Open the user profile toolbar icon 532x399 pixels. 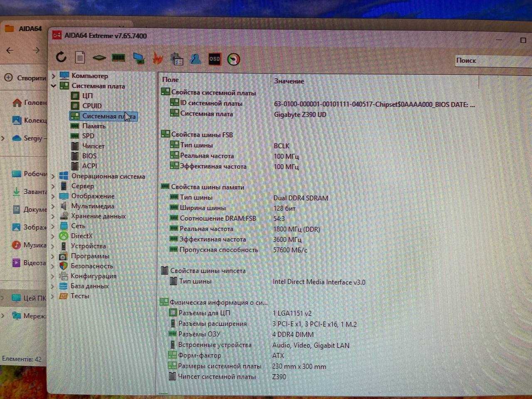tap(195, 59)
